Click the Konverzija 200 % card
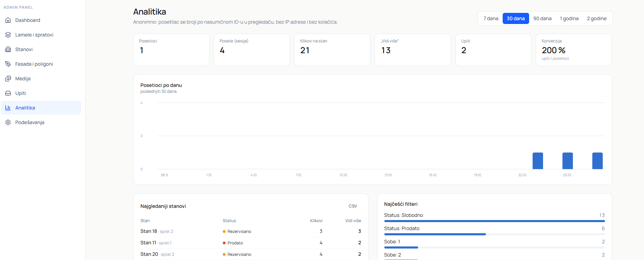644x260 pixels. pos(574,50)
